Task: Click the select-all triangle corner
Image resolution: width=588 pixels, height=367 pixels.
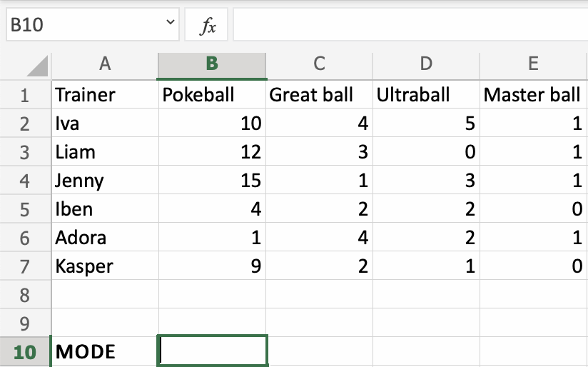Action: 37,66
